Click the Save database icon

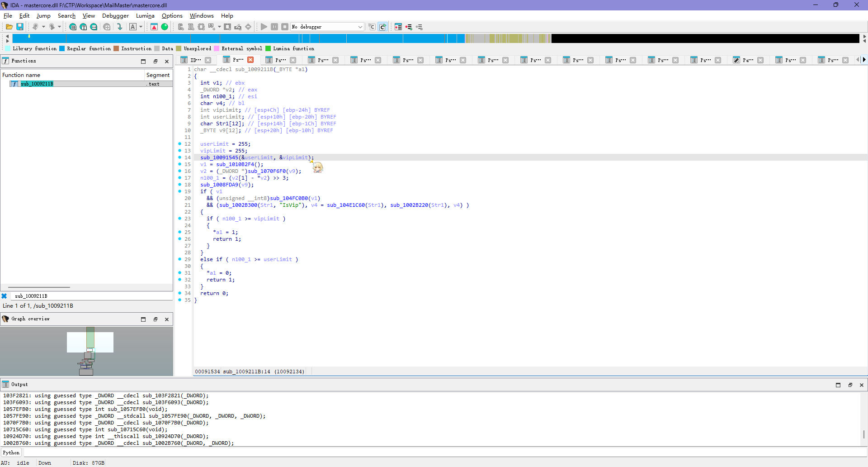point(20,27)
